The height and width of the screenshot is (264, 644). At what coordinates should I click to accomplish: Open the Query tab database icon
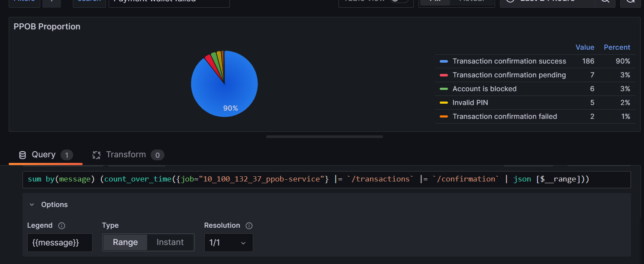23,155
